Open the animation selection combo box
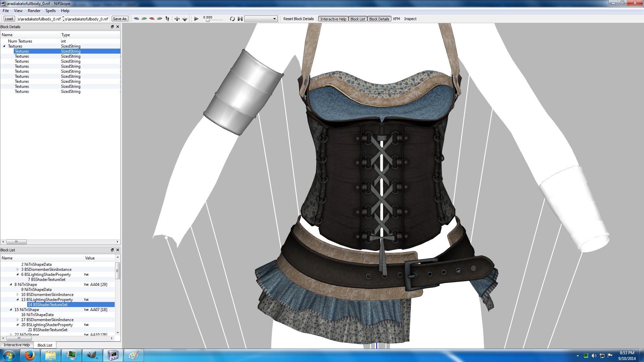This screenshot has height=362, width=644. pyautogui.click(x=261, y=19)
